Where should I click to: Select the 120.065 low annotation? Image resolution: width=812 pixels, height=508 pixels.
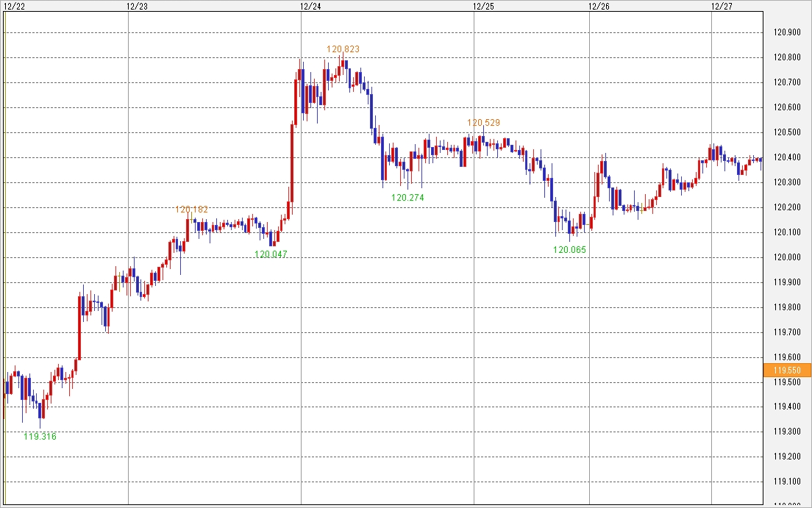pyautogui.click(x=570, y=250)
